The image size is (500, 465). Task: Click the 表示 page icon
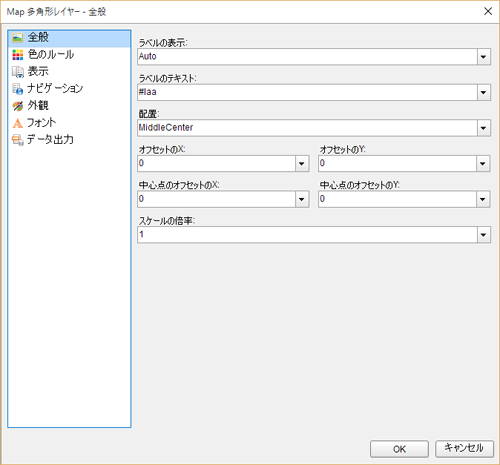[x=18, y=72]
